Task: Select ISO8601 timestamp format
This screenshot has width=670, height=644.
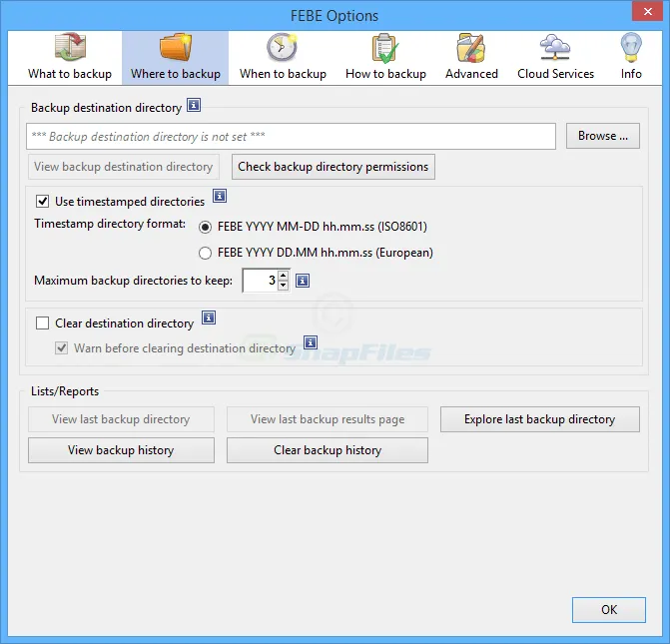Action: (205, 227)
